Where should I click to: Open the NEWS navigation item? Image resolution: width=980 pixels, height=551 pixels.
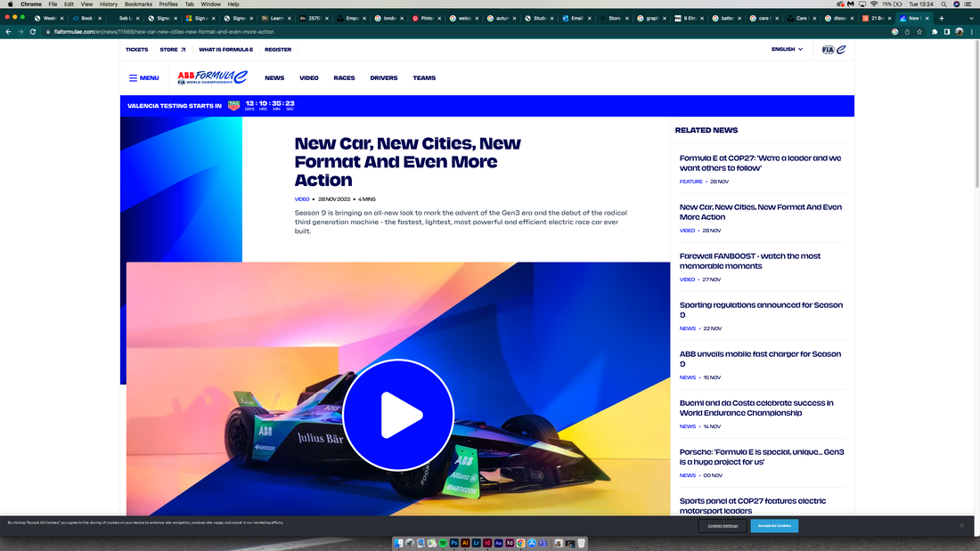coord(274,78)
